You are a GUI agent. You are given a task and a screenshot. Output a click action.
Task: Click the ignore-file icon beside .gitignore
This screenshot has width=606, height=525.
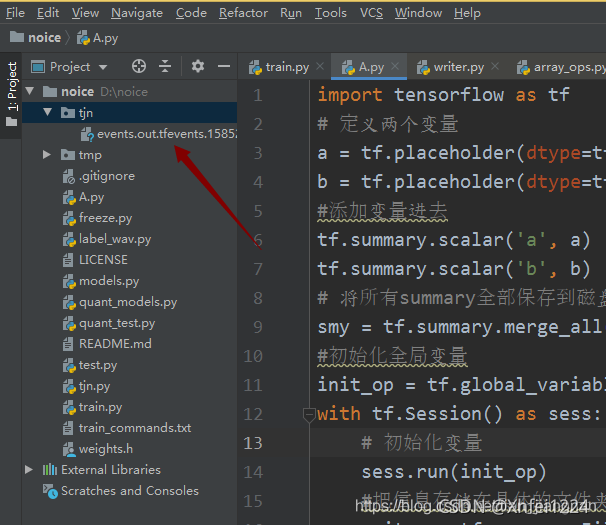click(x=68, y=176)
